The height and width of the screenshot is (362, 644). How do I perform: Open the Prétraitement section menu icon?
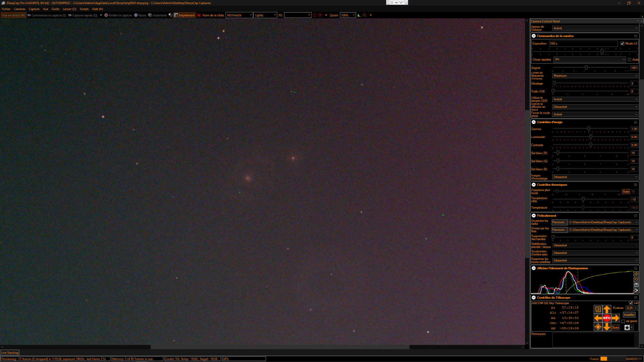636,216
